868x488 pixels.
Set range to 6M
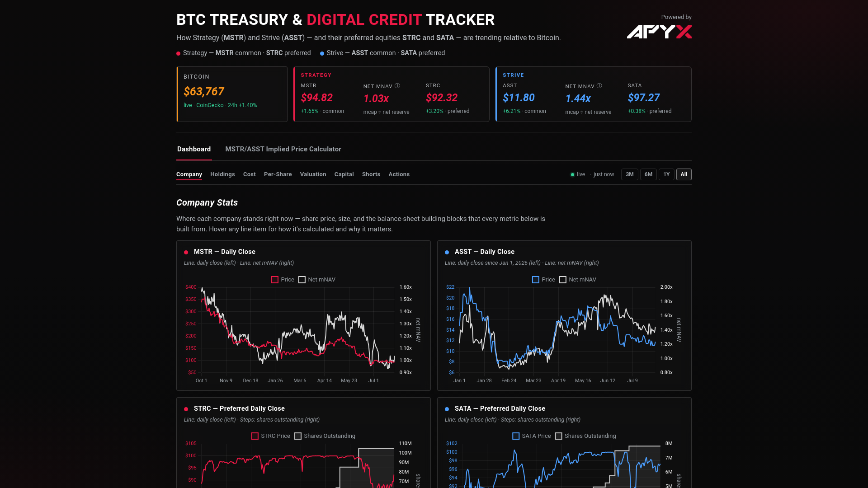click(648, 174)
